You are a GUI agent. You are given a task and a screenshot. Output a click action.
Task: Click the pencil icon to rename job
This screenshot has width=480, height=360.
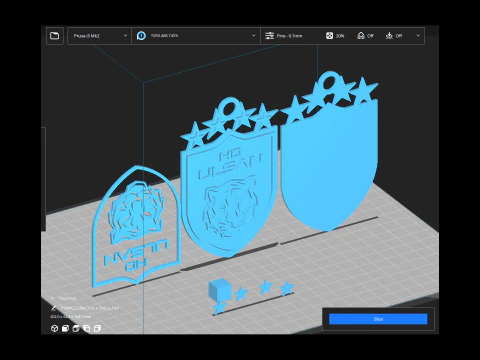click(x=54, y=308)
